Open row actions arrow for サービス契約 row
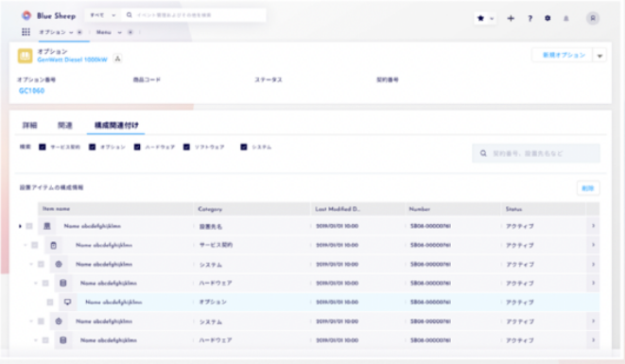Screen dimensions: 625x364 [x=593, y=245]
